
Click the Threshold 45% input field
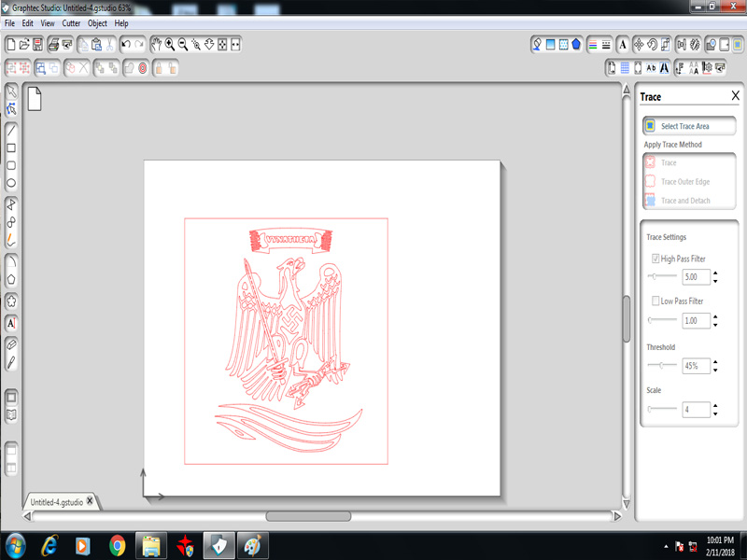point(696,366)
